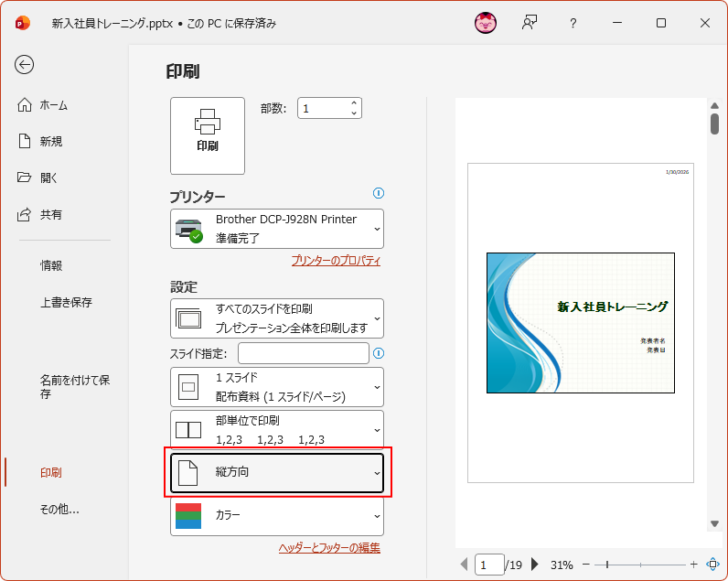Click the printer info icon beside プリンター
The width and height of the screenshot is (728, 581).
click(378, 193)
